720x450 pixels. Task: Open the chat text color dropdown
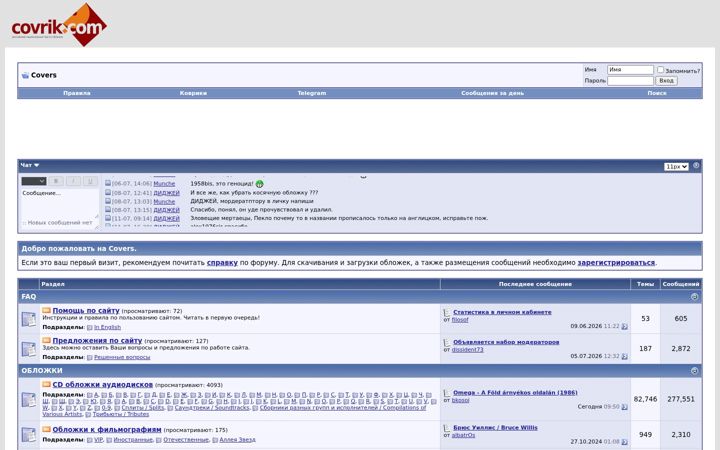click(x=34, y=181)
